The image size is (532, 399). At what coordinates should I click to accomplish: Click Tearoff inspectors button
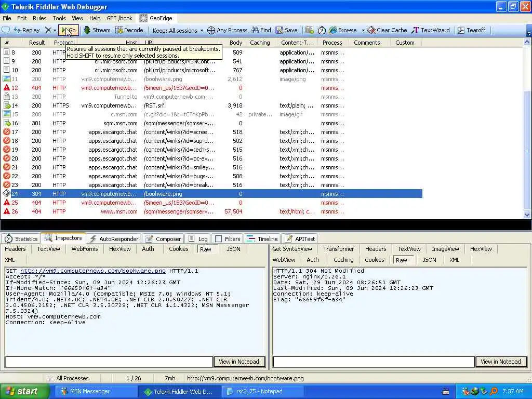click(471, 30)
